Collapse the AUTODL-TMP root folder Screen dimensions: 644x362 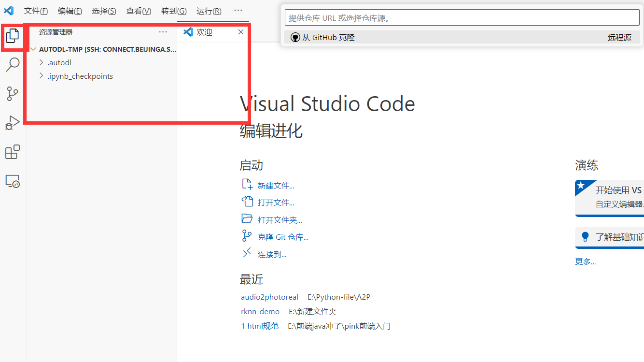pos(33,49)
